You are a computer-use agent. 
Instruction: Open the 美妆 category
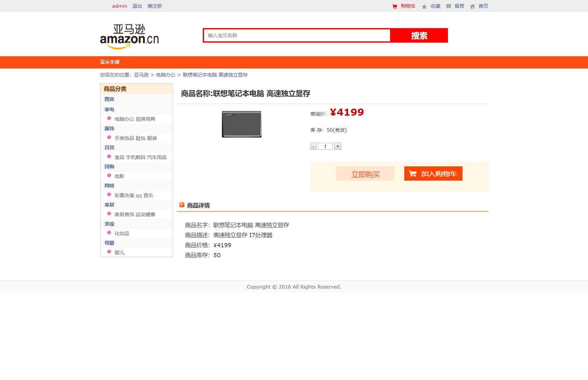(109, 224)
